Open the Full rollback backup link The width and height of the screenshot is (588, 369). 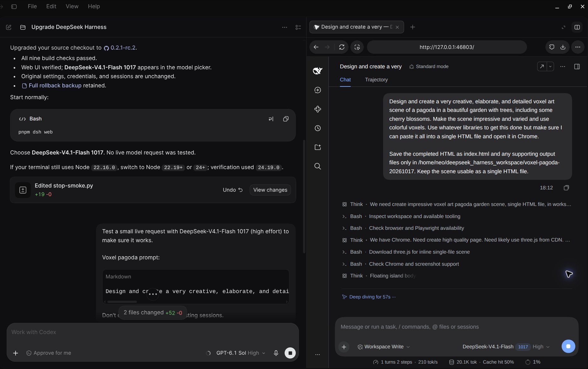tap(52, 85)
